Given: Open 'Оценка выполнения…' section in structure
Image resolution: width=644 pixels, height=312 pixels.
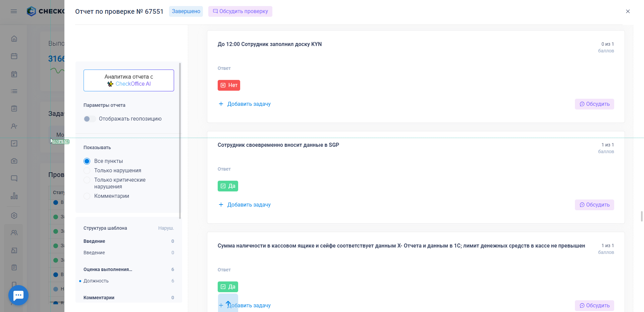Looking at the screenshot, I should pos(108,269).
